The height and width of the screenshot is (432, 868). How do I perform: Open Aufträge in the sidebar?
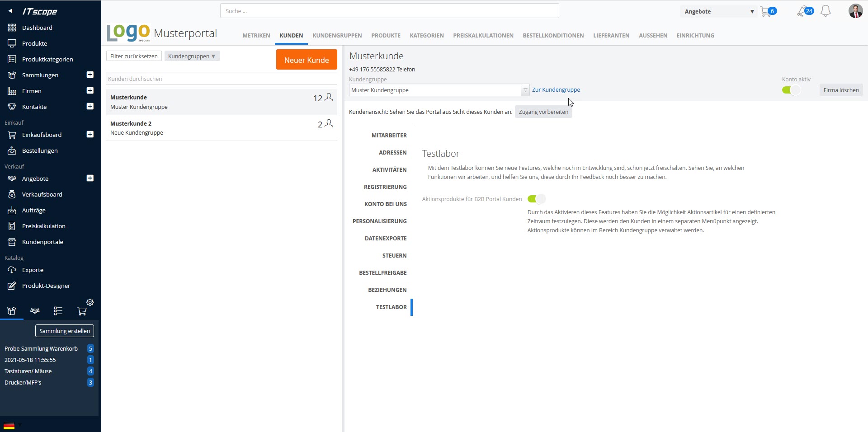(x=34, y=210)
